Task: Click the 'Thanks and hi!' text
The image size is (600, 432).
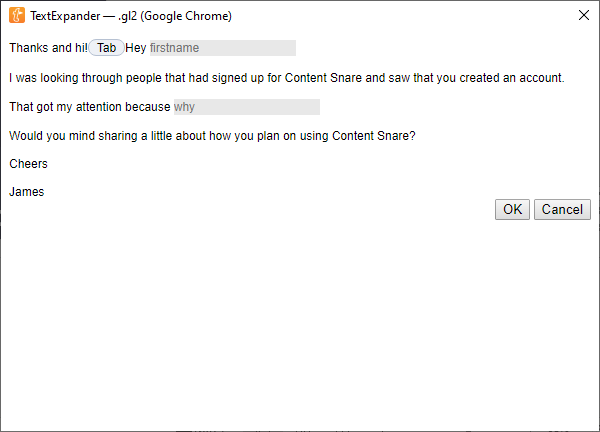Action: point(49,48)
